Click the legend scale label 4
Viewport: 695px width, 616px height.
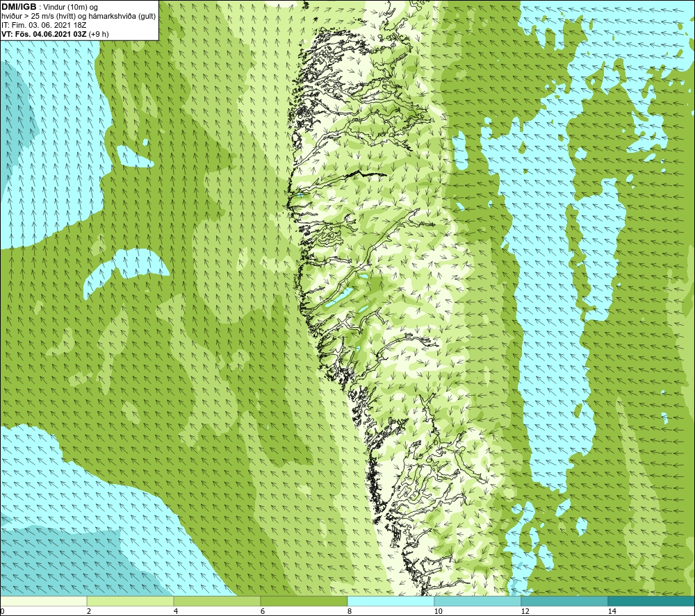point(176,612)
